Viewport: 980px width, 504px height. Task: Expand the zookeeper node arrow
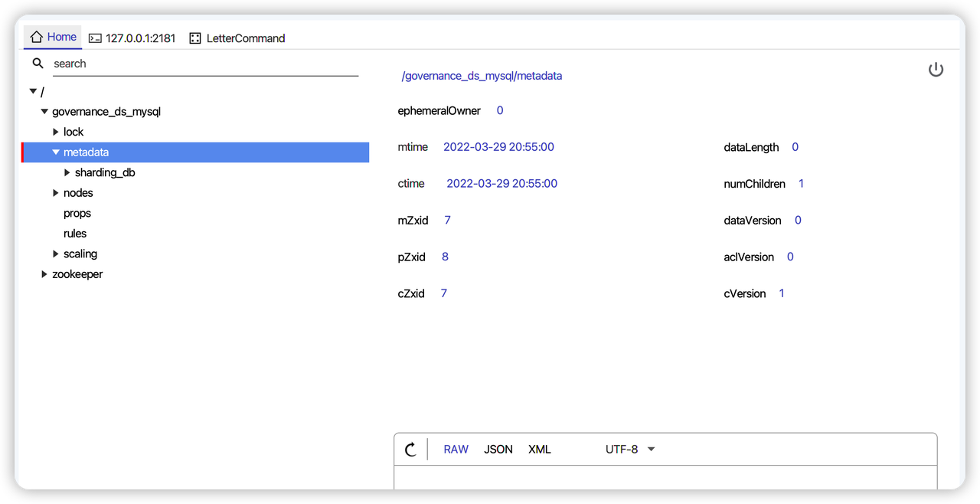pyautogui.click(x=44, y=274)
